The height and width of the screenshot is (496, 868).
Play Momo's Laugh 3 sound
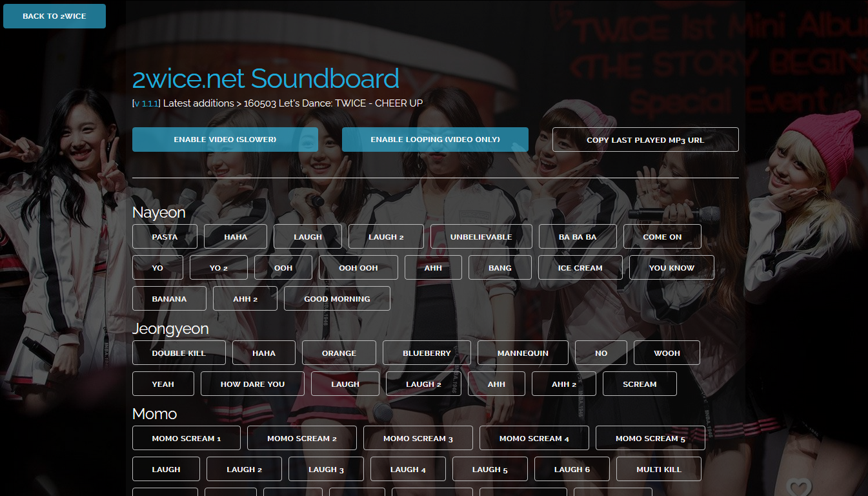click(326, 469)
